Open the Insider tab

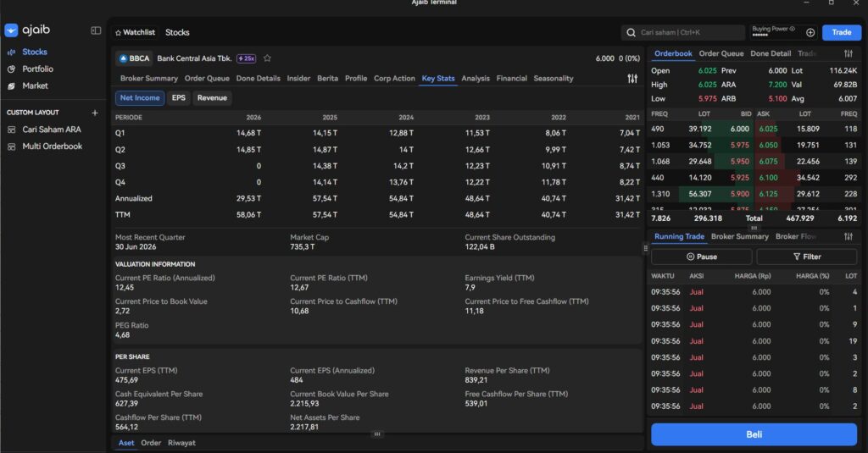click(298, 79)
